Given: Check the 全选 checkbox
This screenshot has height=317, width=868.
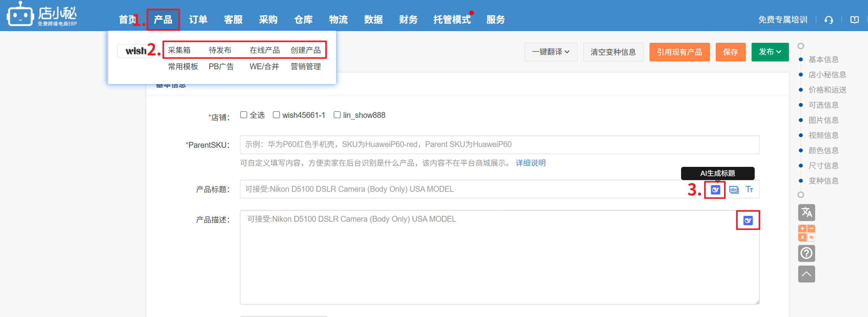Looking at the screenshot, I should point(244,115).
